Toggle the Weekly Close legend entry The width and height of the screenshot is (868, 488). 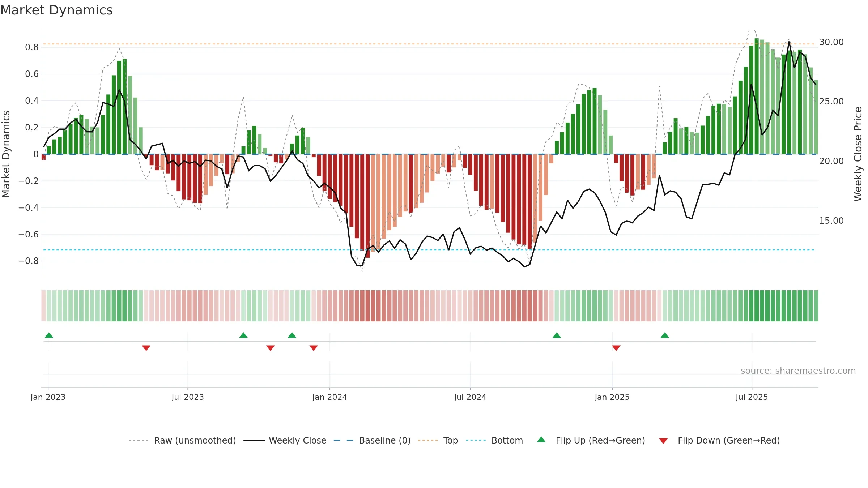285,440
